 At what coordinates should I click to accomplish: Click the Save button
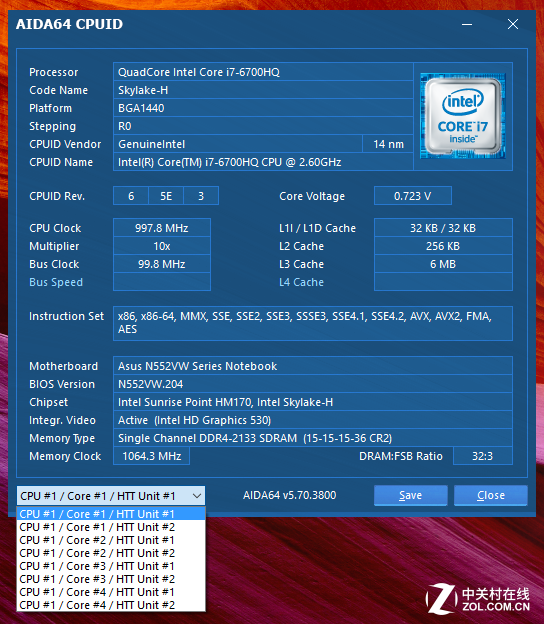[411, 495]
